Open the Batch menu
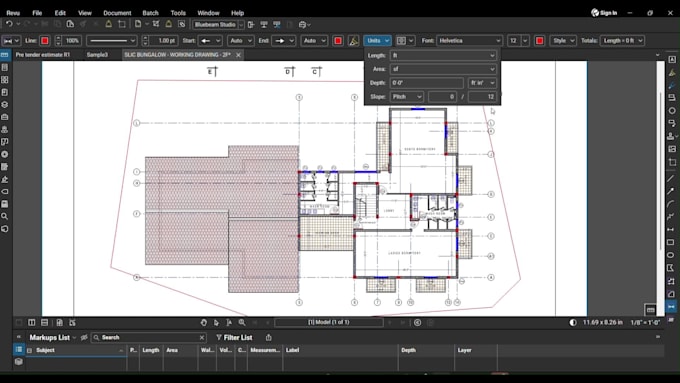 click(x=150, y=13)
